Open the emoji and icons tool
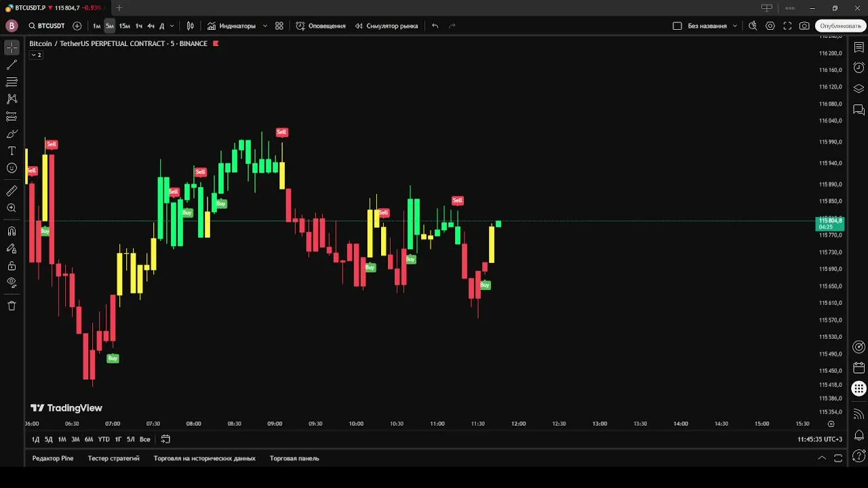 tap(12, 168)
